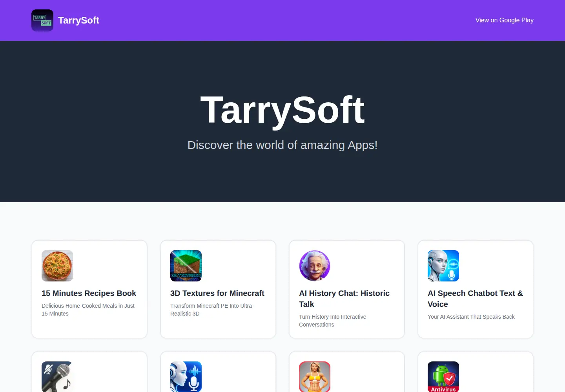Open the 3D Textures for Minecraft icon
Image resolution: width=565 pixels, height=392 pixels.
click(x=186, y=266)
